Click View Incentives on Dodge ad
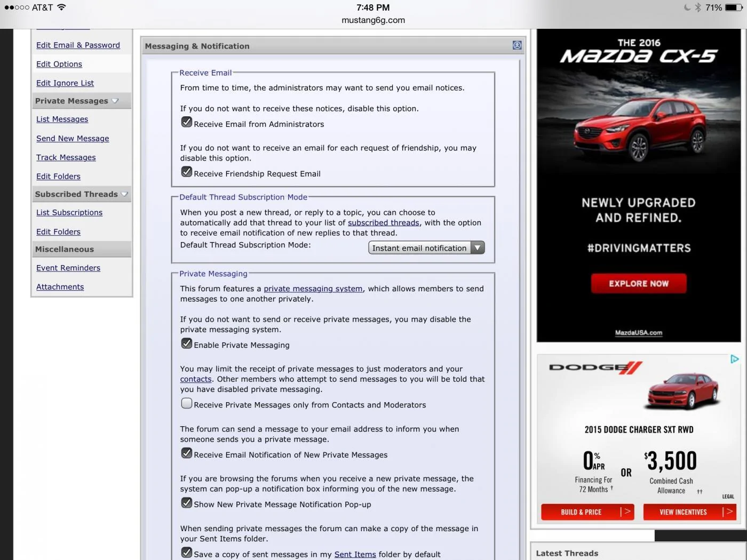 click(x=690, y=512)
